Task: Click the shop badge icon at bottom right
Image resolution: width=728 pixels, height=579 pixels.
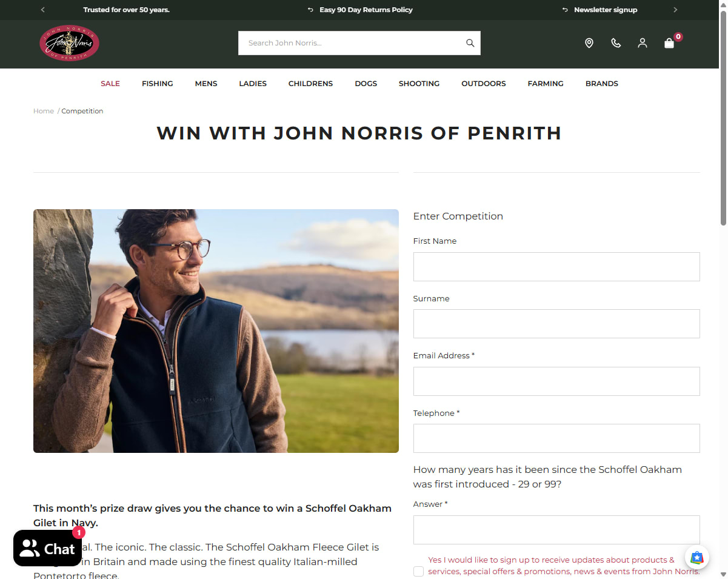Action: pos(697,558)
